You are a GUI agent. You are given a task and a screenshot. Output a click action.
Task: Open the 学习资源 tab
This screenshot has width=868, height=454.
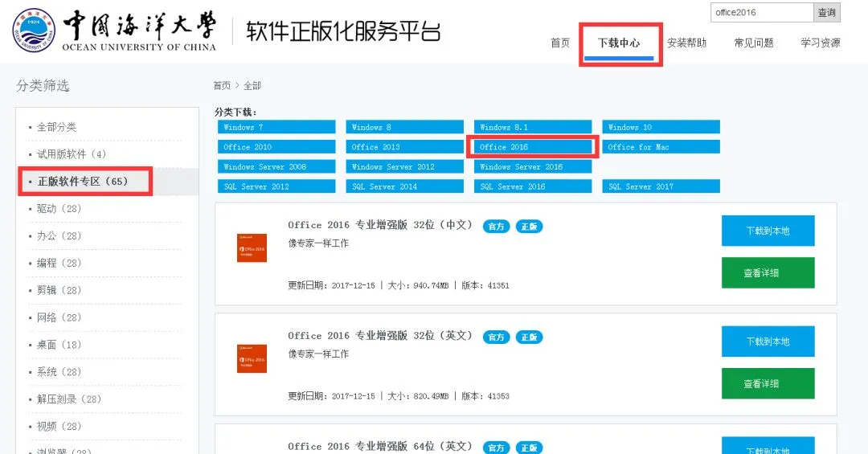(821, 43)
